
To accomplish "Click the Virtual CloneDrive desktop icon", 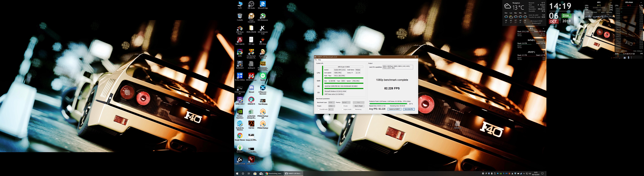I will coord(251,18).
